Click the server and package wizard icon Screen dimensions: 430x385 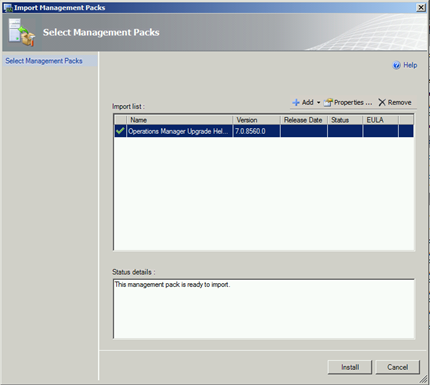click(22, 32)
